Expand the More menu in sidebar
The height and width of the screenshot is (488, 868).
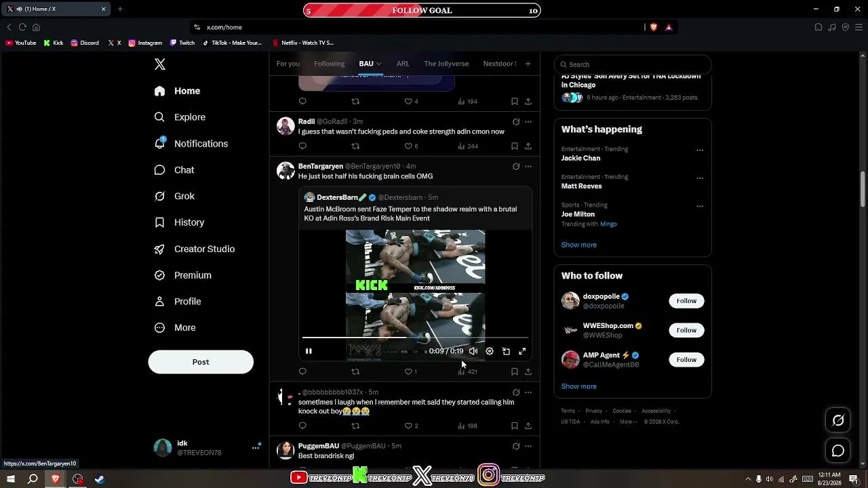(x=176, y=328)
